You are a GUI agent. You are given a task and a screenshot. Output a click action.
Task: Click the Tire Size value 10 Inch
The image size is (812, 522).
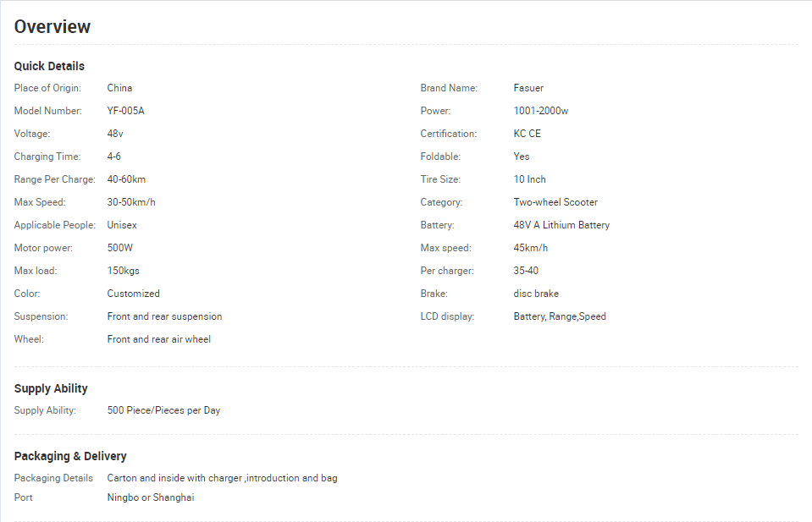click(529, 179)
